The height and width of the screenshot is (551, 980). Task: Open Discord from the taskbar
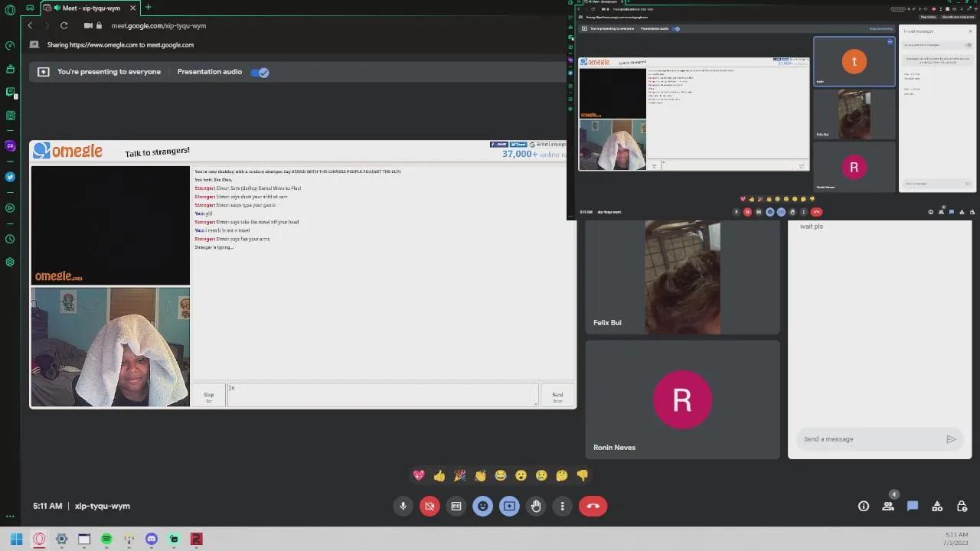pos(152,539)
